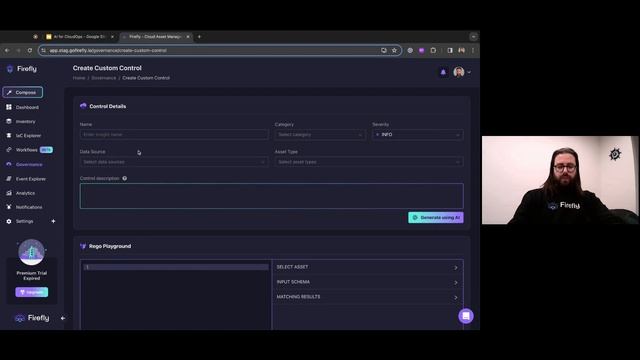Click the Firefly logo at top left
Image resolution: width=640 pixels, height=360 pixels.
tap(22, 69)
